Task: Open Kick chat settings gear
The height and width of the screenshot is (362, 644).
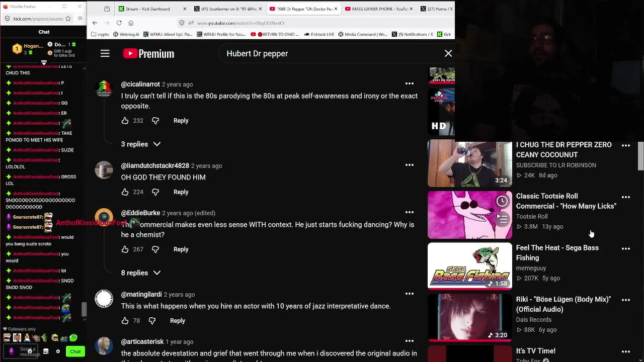Action: tap(58, 351)
